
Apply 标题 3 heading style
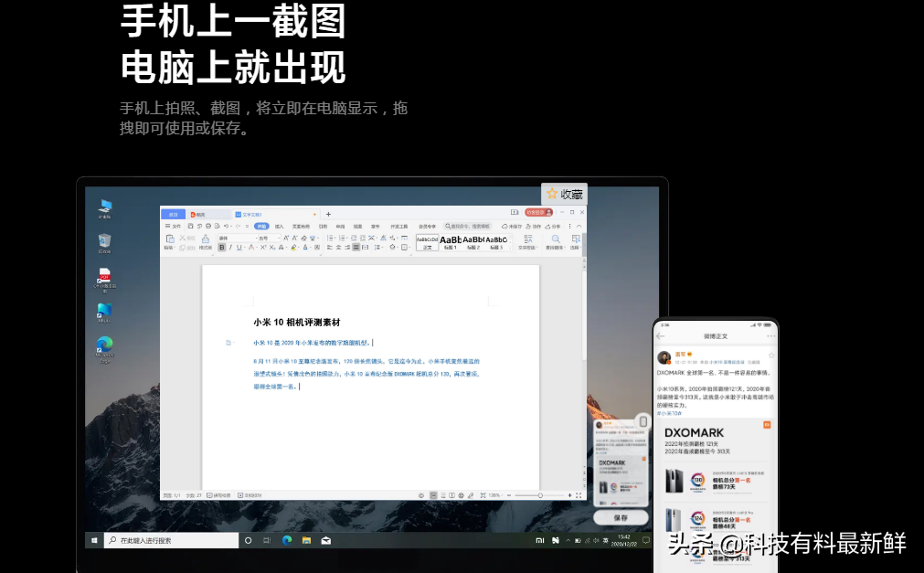496,242
